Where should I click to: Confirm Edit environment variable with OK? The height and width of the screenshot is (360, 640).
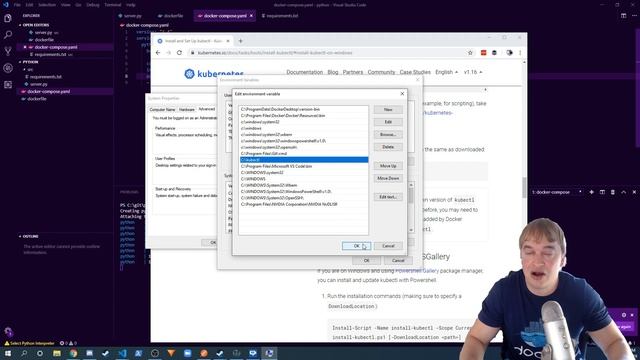(356, 246)
